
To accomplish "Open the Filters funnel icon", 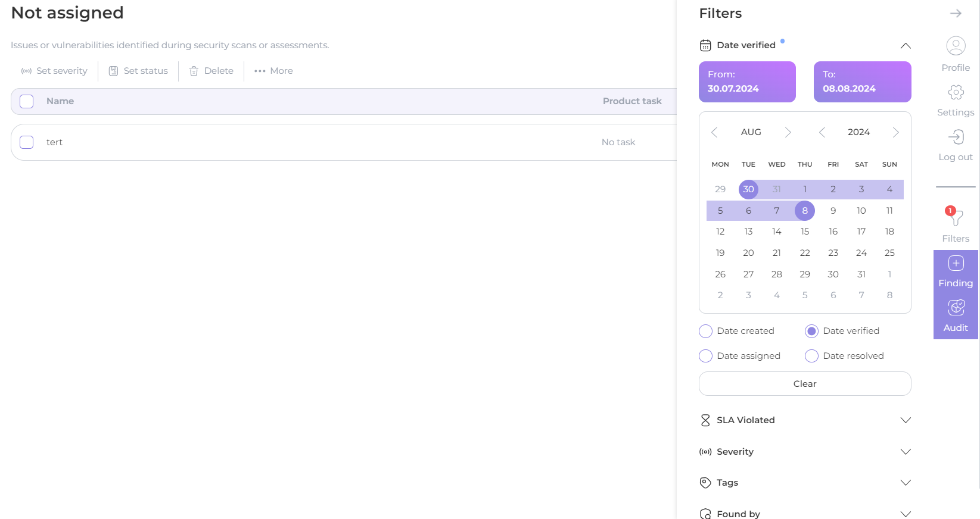I will click(956, 217).
